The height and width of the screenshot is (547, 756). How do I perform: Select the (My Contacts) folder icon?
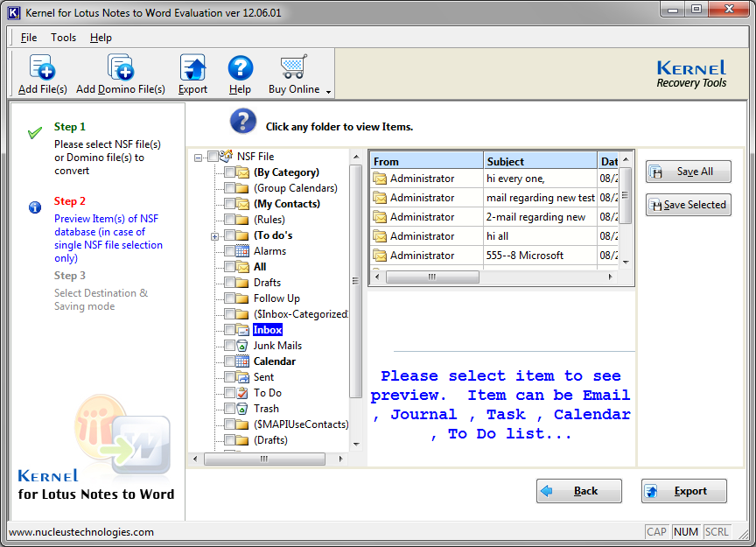[242, 204]
